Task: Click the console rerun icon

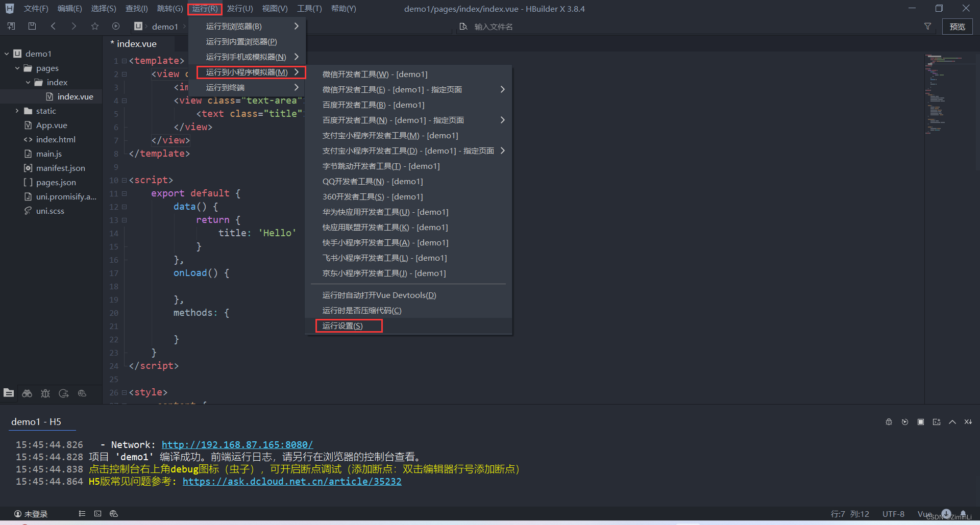Action: point(905,422)
